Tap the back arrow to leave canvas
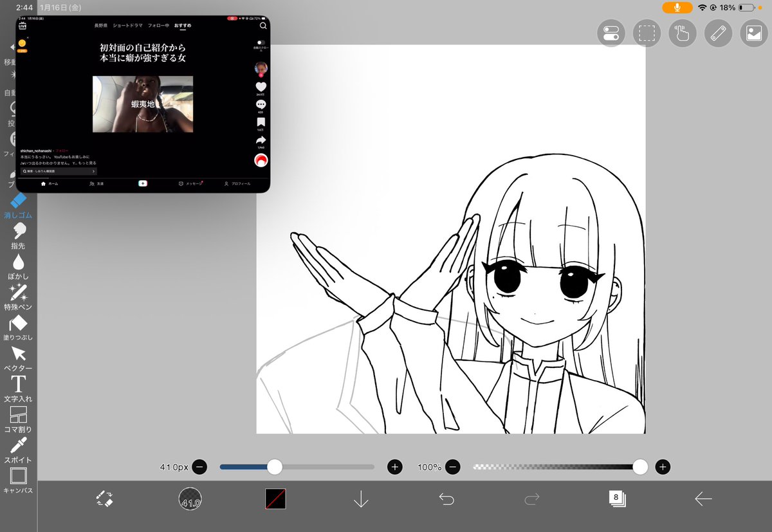The image size is (772, 532). coord(703,499)
